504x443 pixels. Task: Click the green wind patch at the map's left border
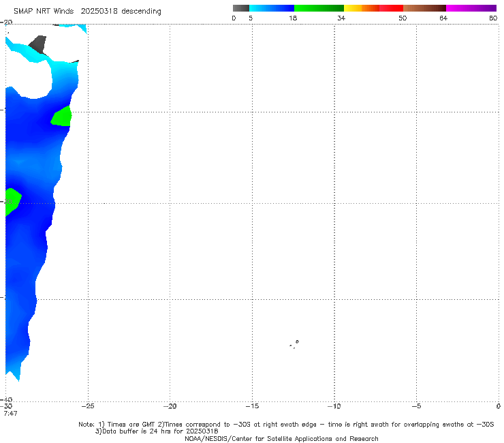(x=13, y=201)
